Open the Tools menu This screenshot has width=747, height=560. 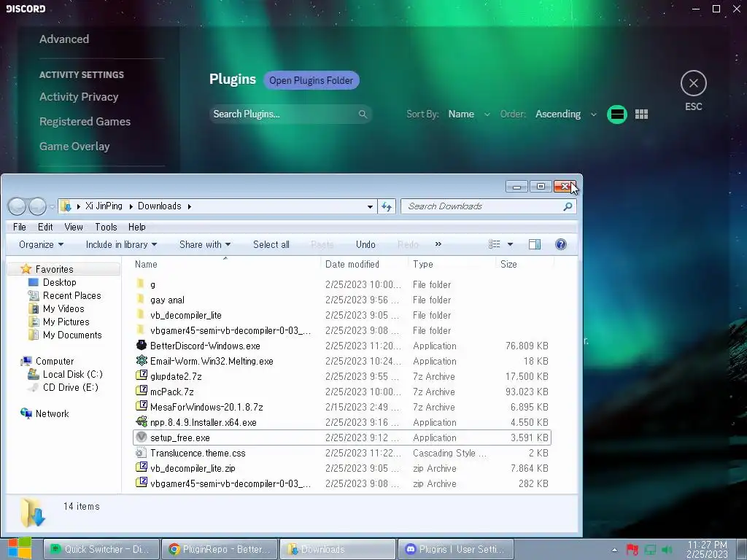point(106,227)
